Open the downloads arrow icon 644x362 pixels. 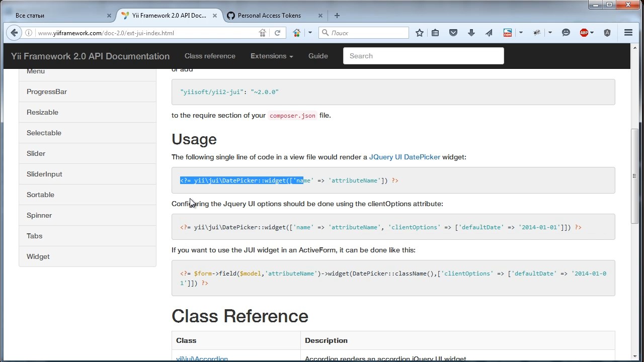[471, 33]
